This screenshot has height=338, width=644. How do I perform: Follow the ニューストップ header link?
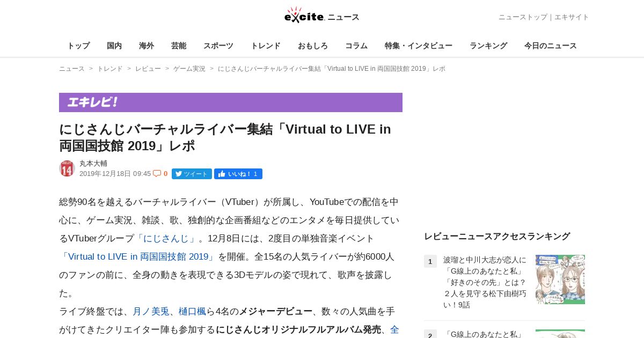click(x=523, y=17)
